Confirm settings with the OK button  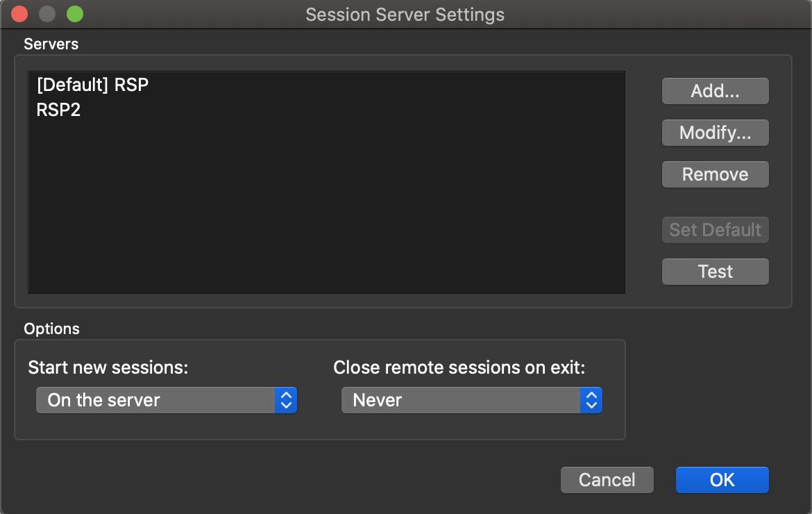pos(722,479)
